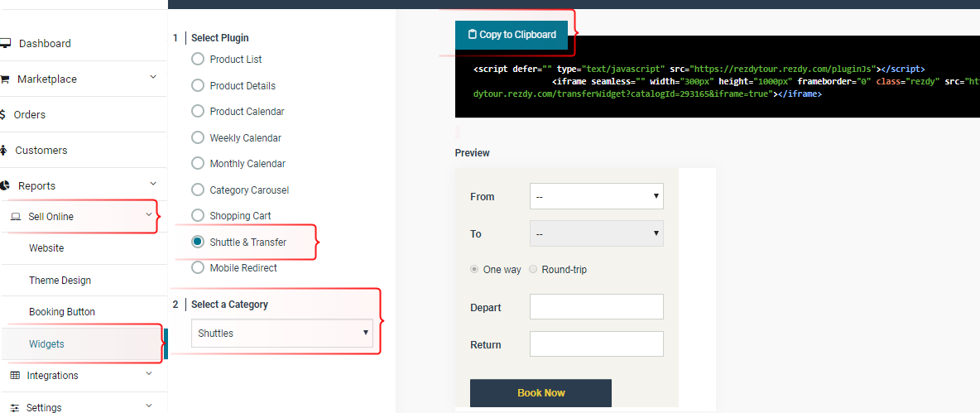
Task: Select the Category Carousel plugin radio
Action: point(198,190)
